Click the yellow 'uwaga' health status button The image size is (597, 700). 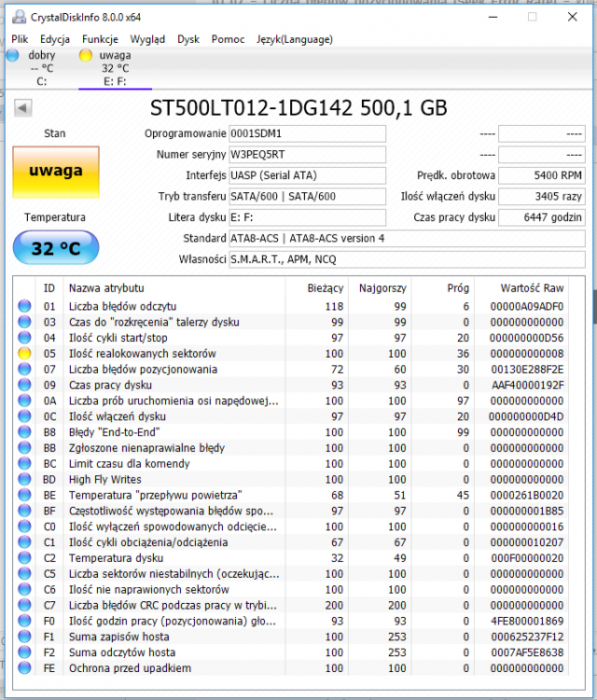point(55,172)
